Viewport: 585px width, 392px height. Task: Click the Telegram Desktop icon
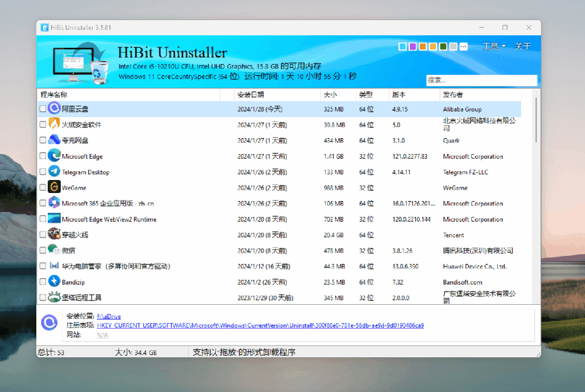54,171
